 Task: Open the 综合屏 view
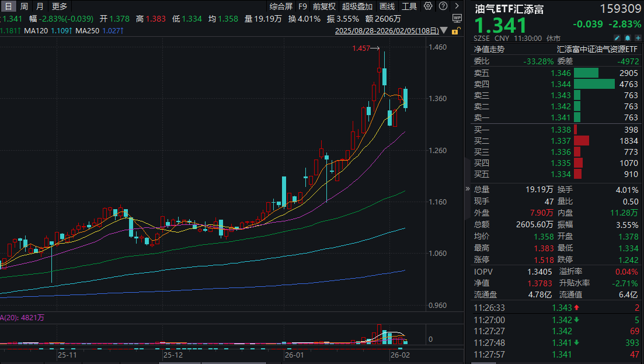[281, 6]
